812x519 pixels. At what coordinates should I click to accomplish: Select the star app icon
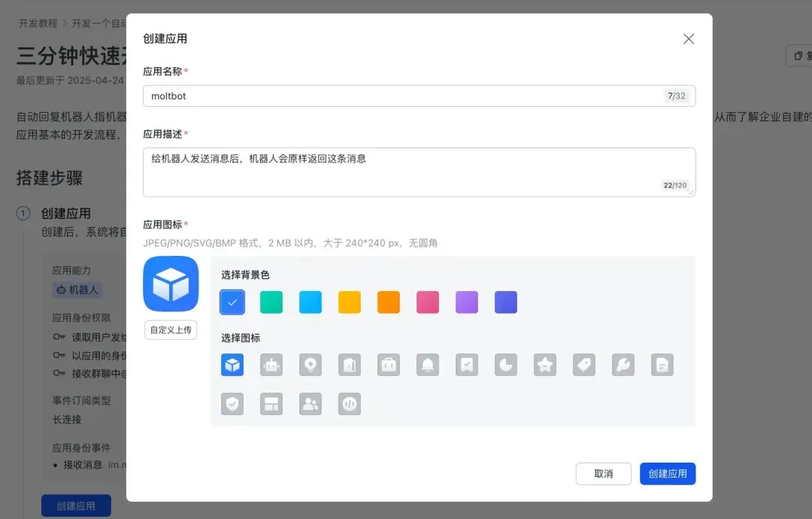(x=545, y=365)
